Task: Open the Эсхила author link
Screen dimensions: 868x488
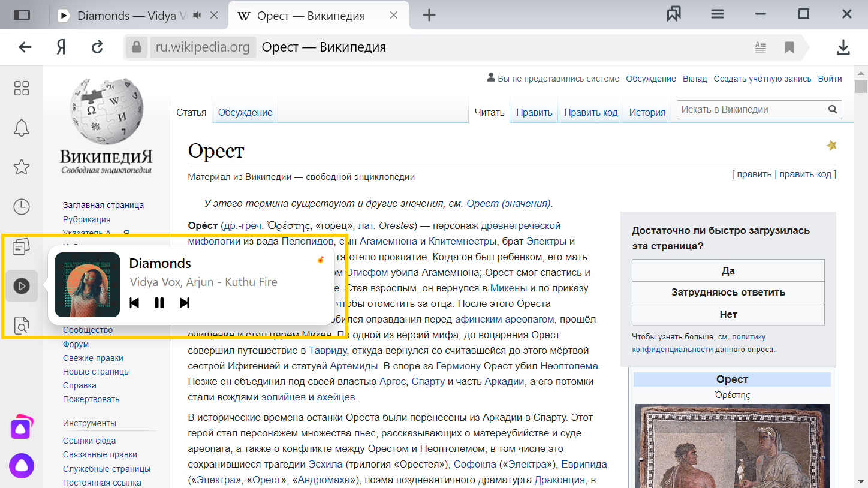Action: tap(325, 464)
